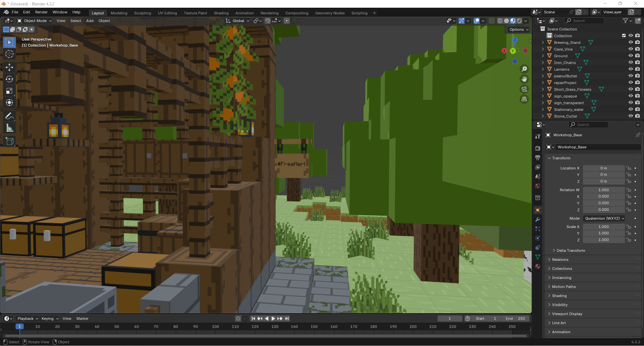Toggle visibility of the Ground object
This screenshot has width=644, height=346.
tap(631, 56)
